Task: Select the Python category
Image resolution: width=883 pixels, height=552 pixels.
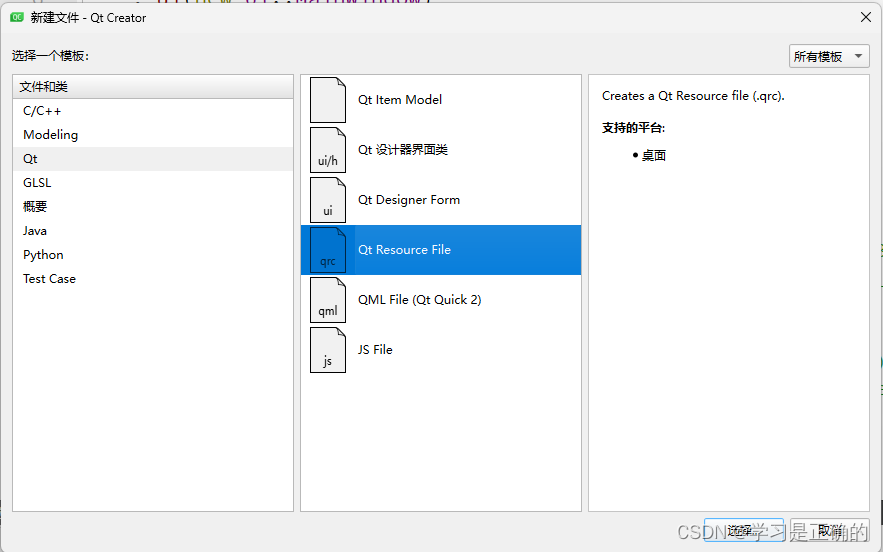Action: click(153, 255)
